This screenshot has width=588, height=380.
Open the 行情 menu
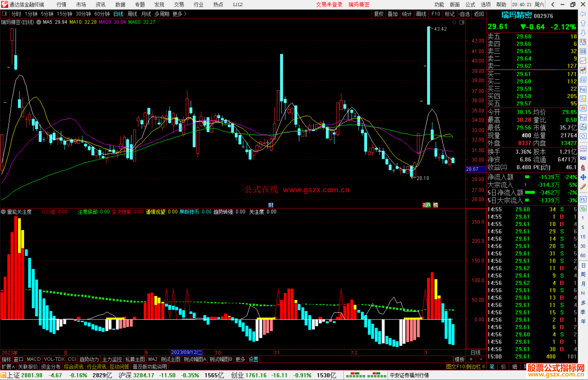coord(61,5)
